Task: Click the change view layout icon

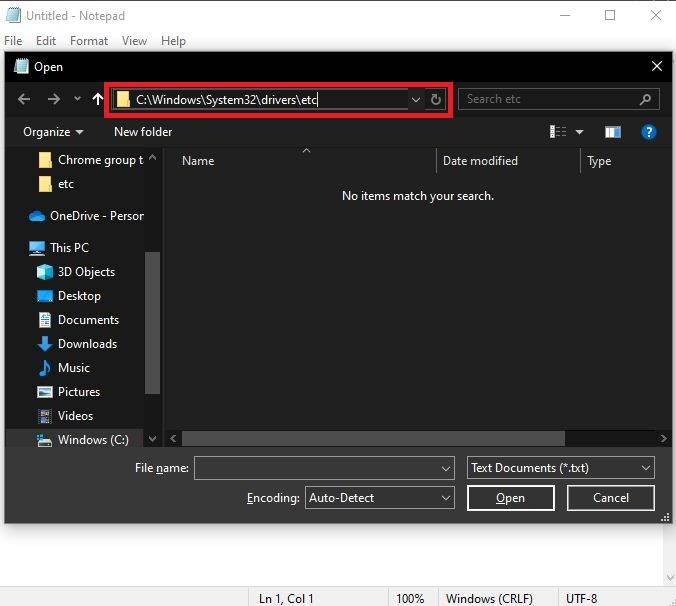Action: click(x=557, y=132)
